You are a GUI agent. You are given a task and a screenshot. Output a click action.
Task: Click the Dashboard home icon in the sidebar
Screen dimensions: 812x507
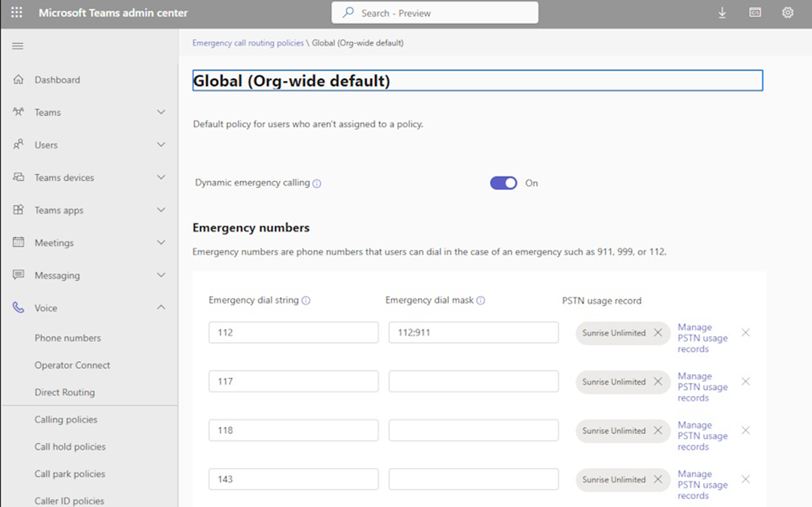18,80
